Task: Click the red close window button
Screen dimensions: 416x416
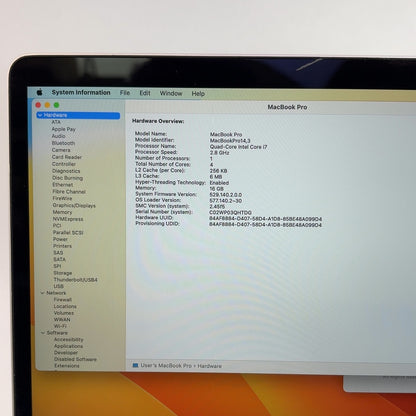Action: point(38,105)
